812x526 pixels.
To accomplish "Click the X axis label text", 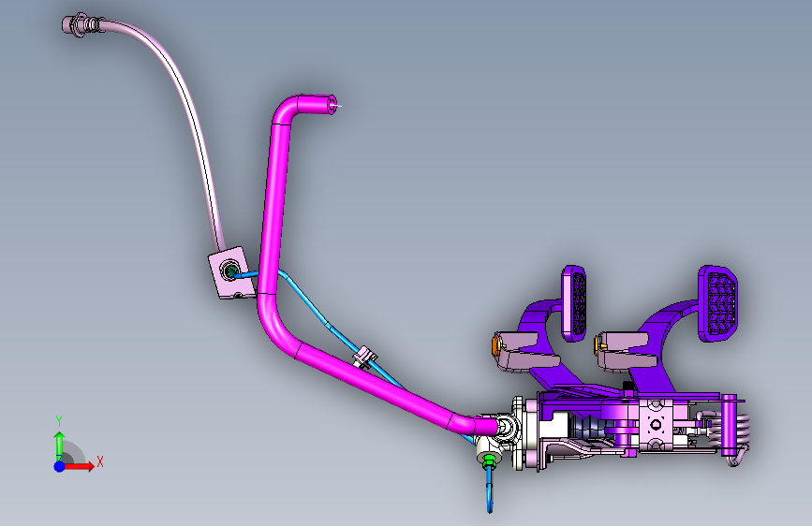I will pos(100,461).
